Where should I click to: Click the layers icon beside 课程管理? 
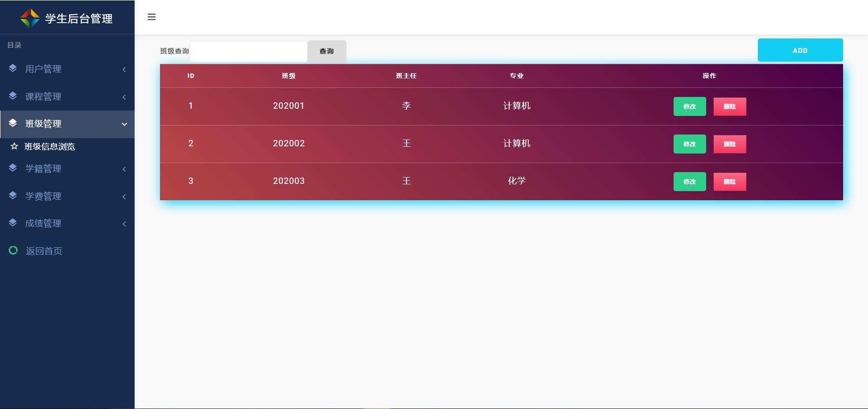click(13, 96)
